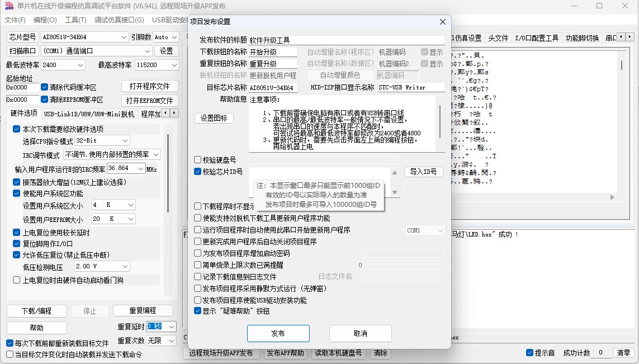Open 编程(O) menu
The width and height of the screenshot is (639, 364).
(45, 20)
